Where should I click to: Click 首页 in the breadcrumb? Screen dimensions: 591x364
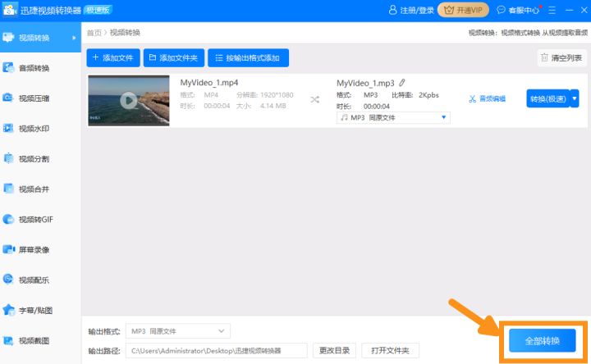click(94, 33)
